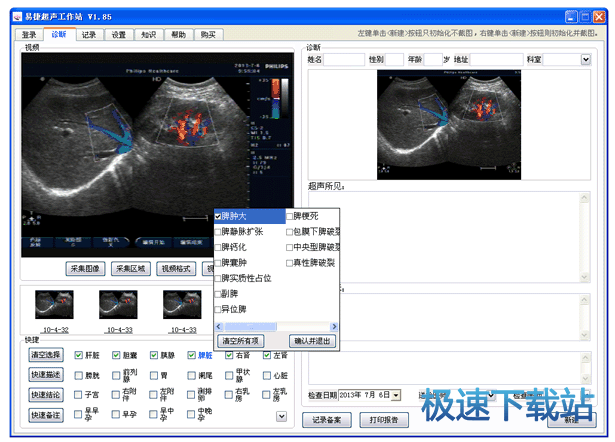Viewport: 615px width, 442px height.
Task: Click the 年龄 input field
Action: point(433,60)
